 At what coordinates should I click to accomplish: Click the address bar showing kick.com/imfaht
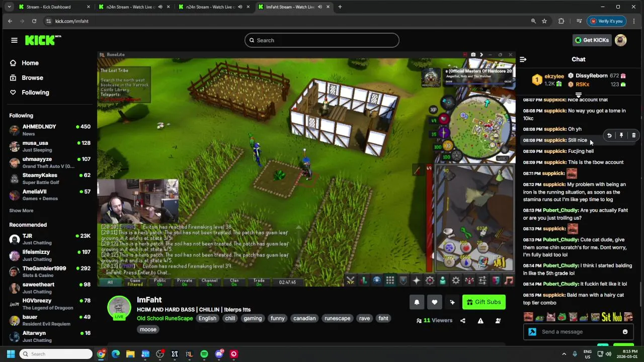[287, 21]
